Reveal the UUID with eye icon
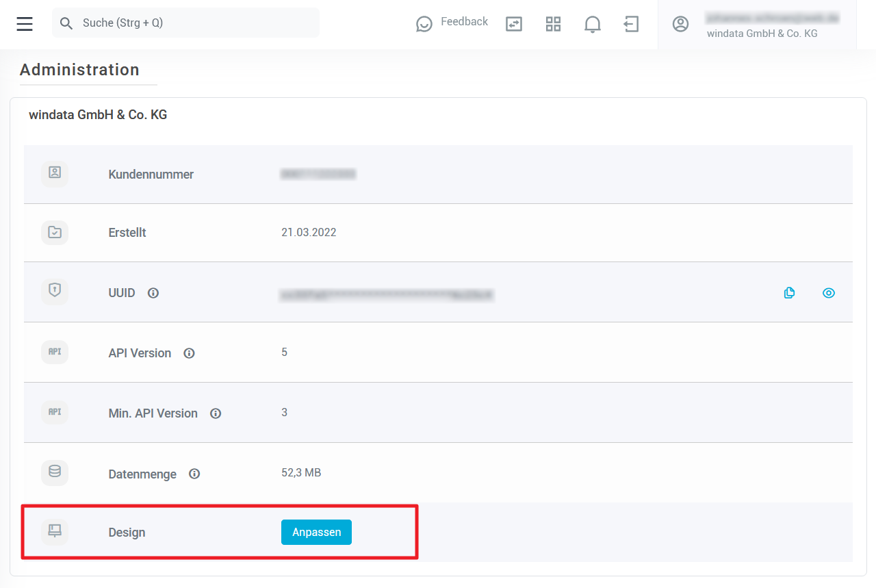The image size is (876, 588). click(828, 293)
